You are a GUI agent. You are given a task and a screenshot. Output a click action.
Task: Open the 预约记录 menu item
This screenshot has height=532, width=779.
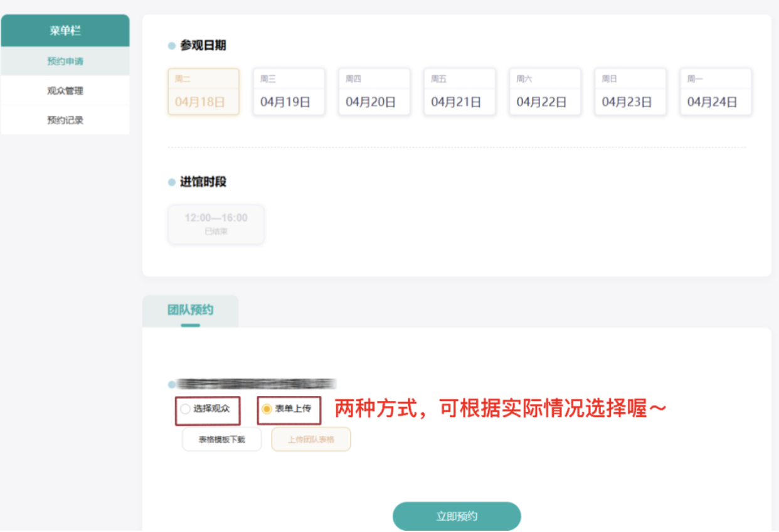point(65,120)
